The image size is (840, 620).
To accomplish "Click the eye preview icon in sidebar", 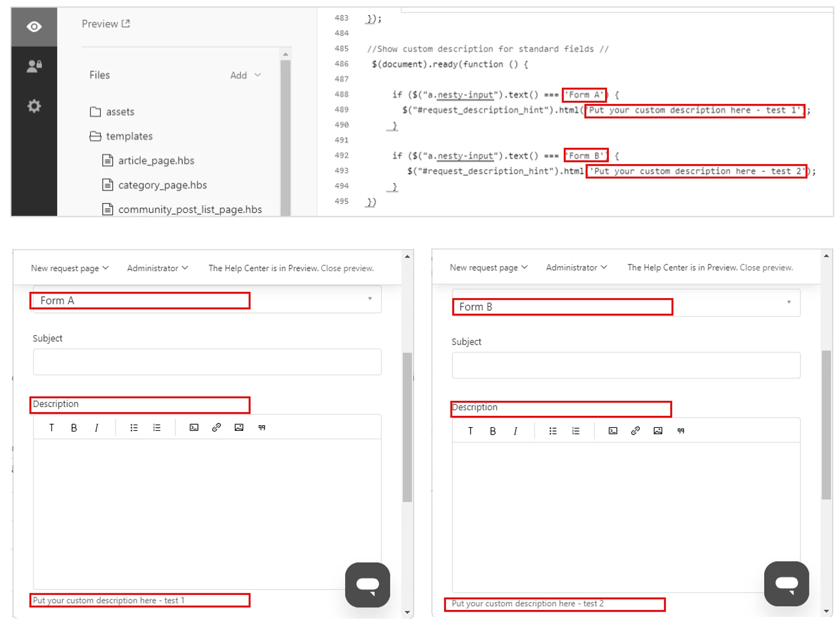I will (x=34, y=26).
